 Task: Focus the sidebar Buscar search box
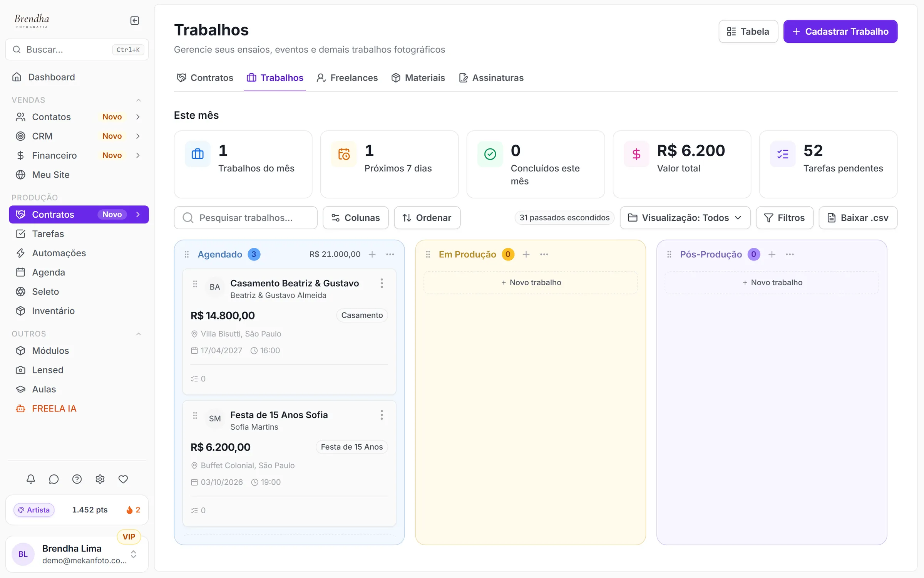click(x=77, y=49)
